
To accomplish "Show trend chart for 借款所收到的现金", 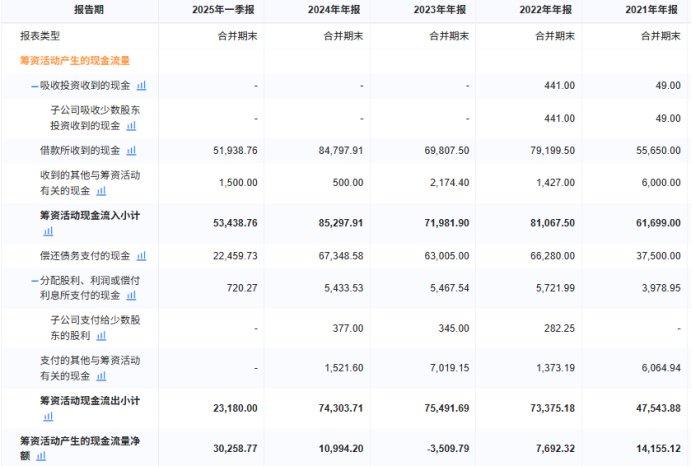I will (x=131, y=151).
